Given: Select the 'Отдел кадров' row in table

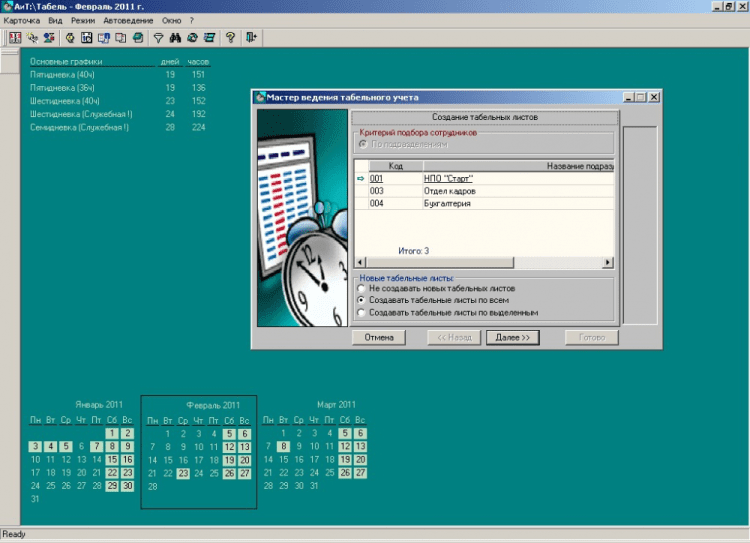Looking at the screenshot, I should (449, 190).
